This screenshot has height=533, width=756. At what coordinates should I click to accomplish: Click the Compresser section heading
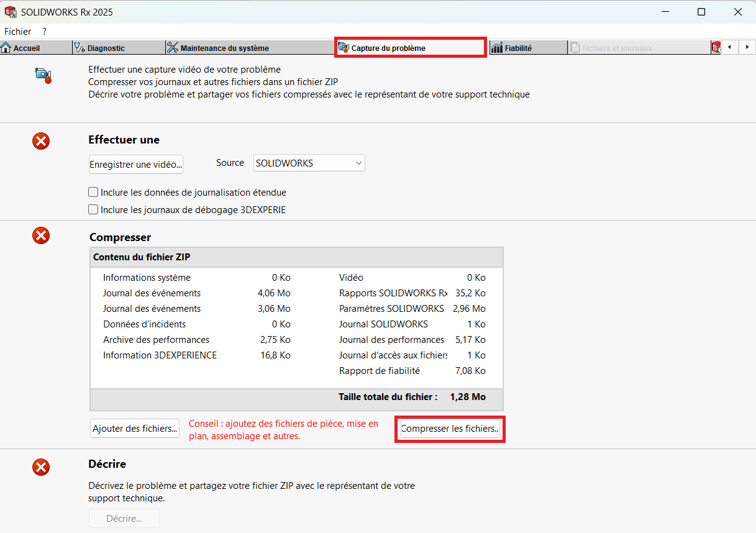pos(120,237)
